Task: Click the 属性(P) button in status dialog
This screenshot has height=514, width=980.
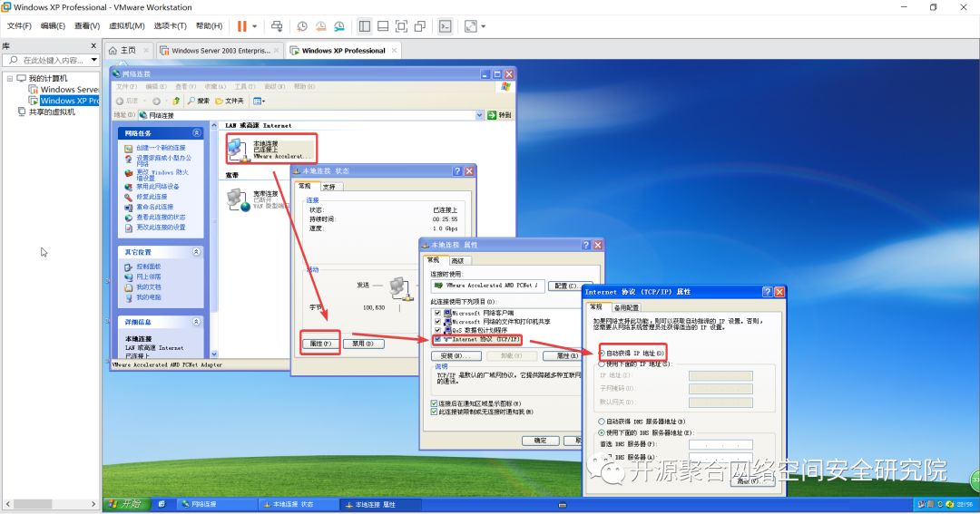Action: (x=320, y=344)
